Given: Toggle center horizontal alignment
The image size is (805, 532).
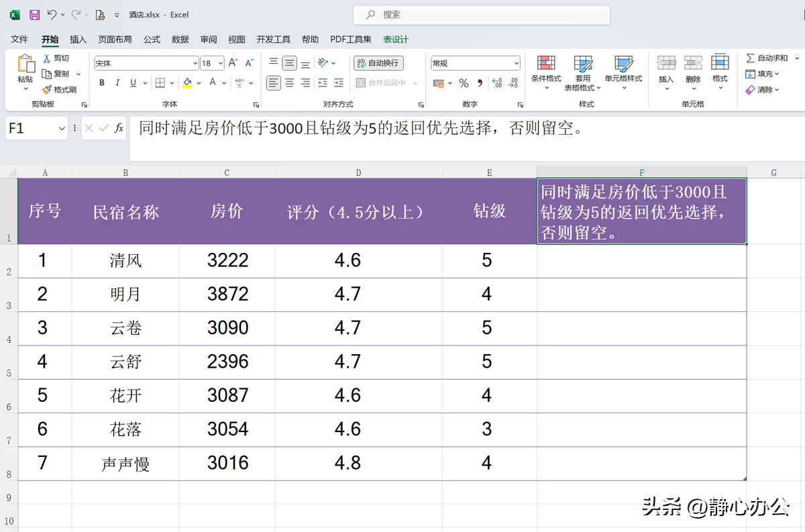Looking at the screenshot, I should click(x=289, y=83).
